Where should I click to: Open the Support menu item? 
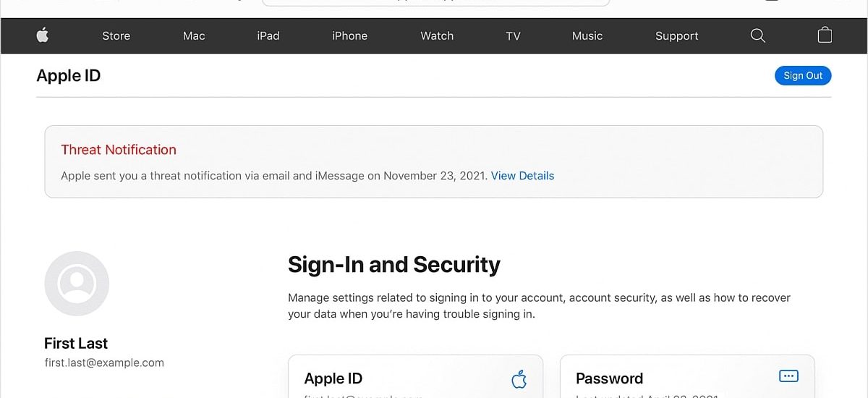(676, 35)
